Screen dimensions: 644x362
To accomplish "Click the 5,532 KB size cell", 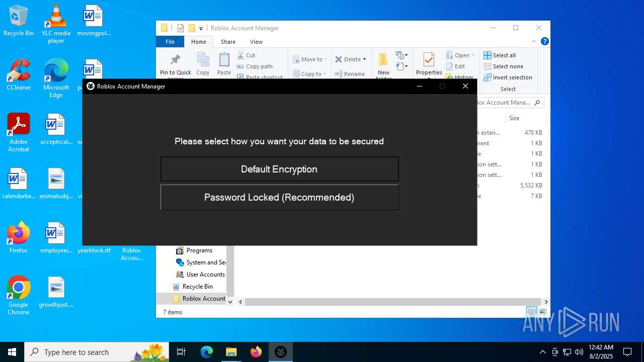I will (x=531, y=186).
